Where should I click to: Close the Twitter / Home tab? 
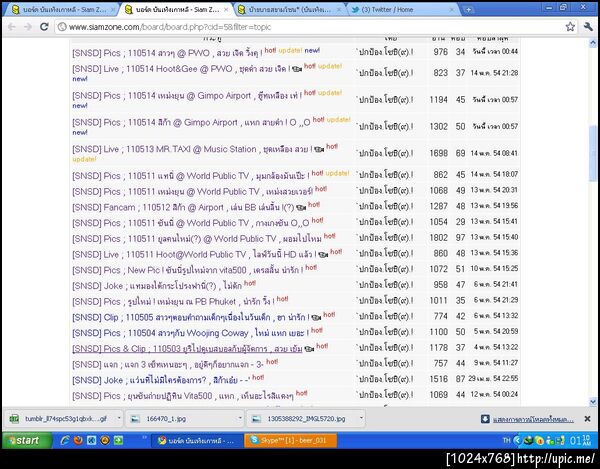click(x=452, y=10)
